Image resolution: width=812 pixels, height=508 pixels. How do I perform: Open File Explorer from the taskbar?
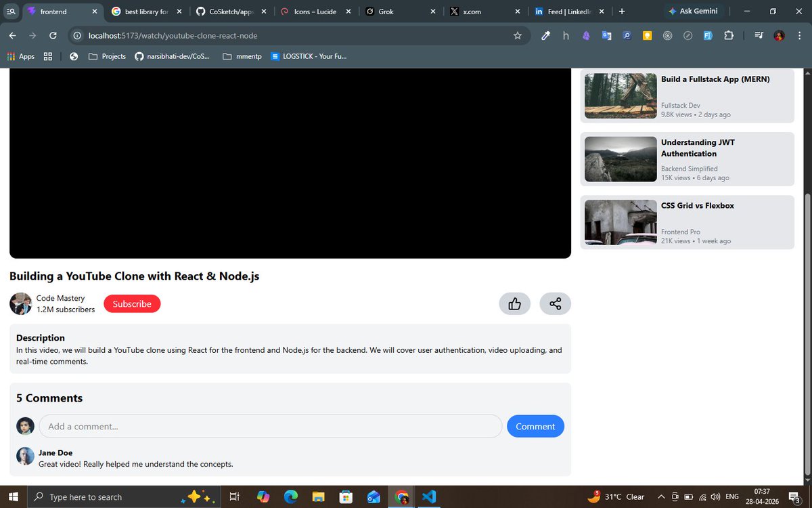pos(318,496)
